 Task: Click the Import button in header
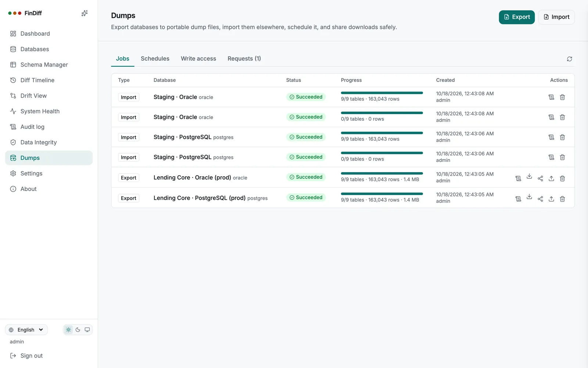tap(556, 17)
